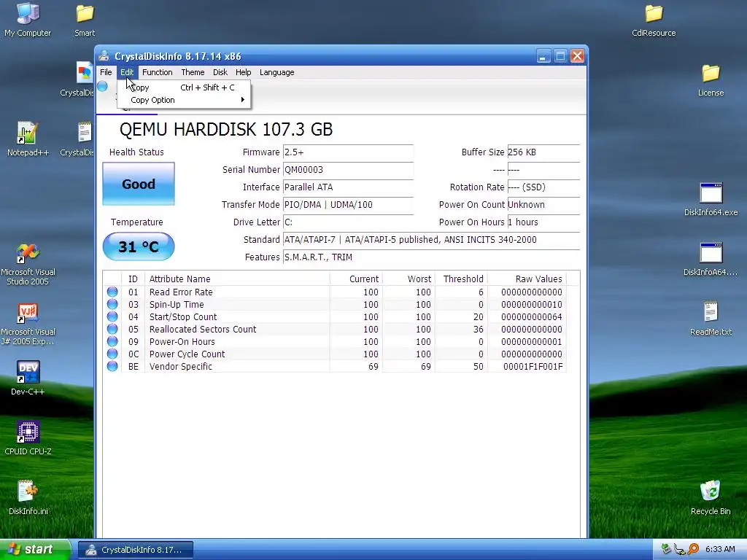This screenshot has width=747, height=560.
Task: Click status circle icon for Read Error Rate
Action: (x=112, y=292)
